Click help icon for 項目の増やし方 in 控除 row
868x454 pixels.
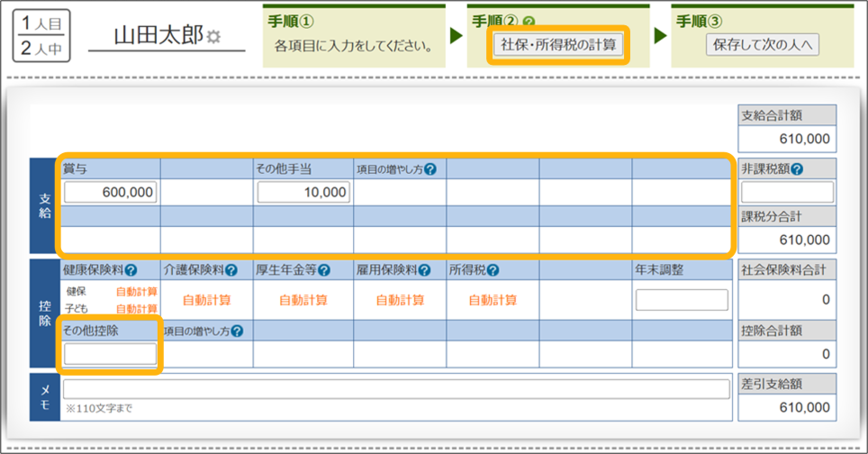237,331
